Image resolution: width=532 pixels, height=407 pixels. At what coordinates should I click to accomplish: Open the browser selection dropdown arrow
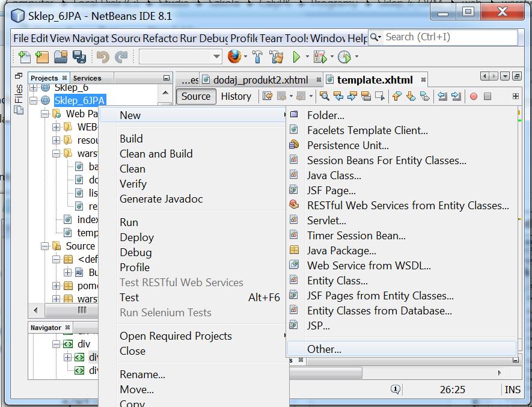click(x=245, y=57)
